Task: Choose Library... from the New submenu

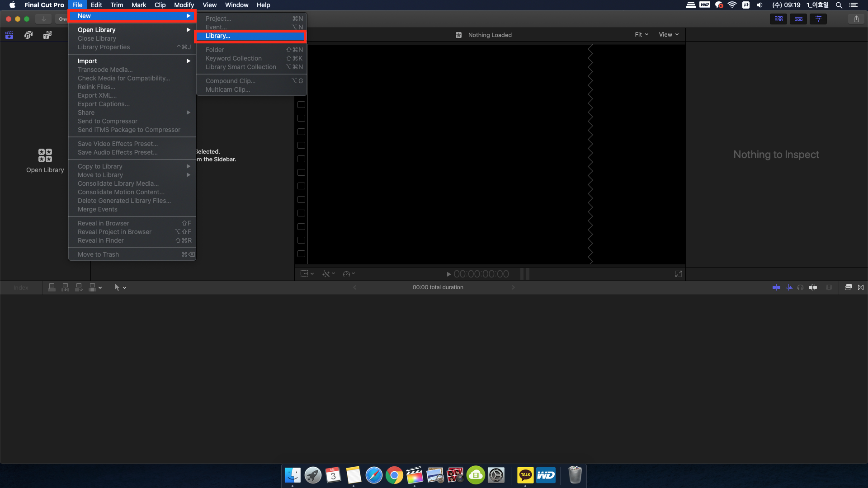Action: [x=218, y=36]
